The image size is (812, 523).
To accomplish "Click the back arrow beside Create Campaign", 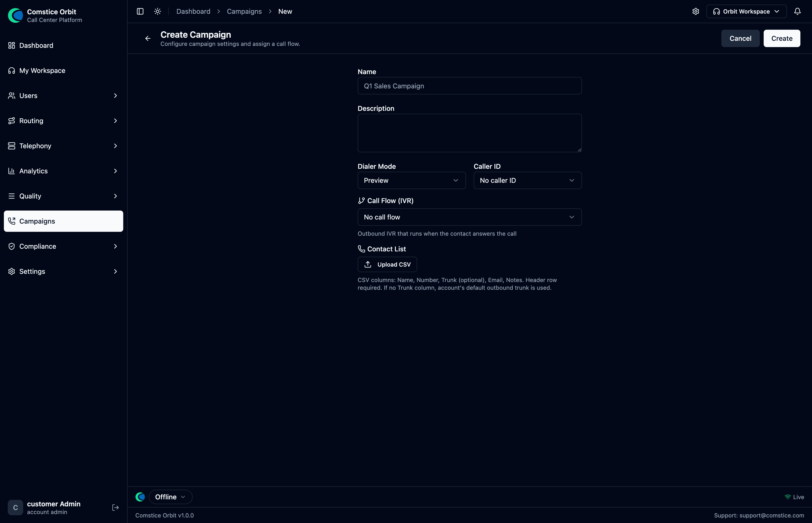I will click(148, 38).
